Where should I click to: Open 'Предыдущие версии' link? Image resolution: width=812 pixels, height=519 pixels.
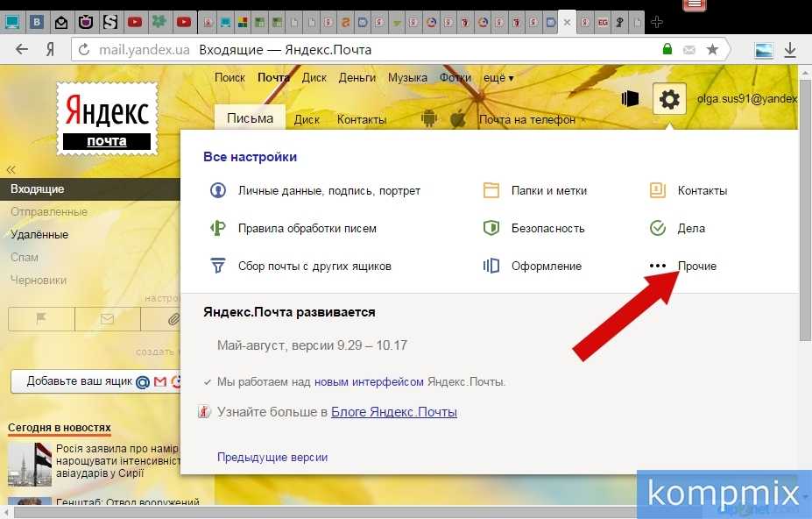[272, 457]
